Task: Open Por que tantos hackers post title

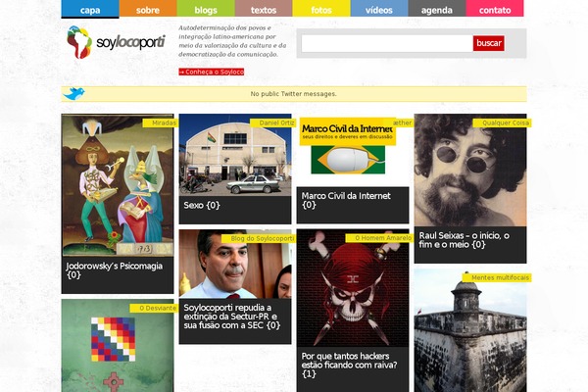Action: pyautogui.click(x=349, y=365)
